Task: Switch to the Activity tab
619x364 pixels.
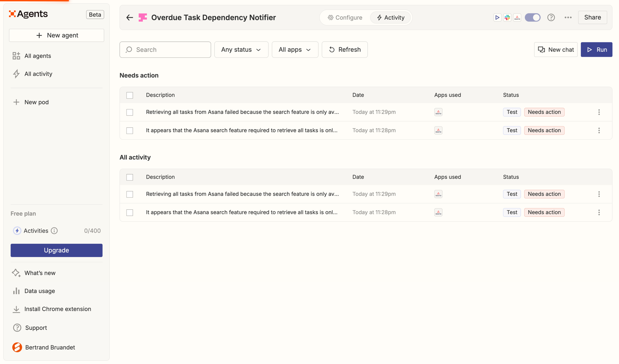Action: tap(390, 18)
